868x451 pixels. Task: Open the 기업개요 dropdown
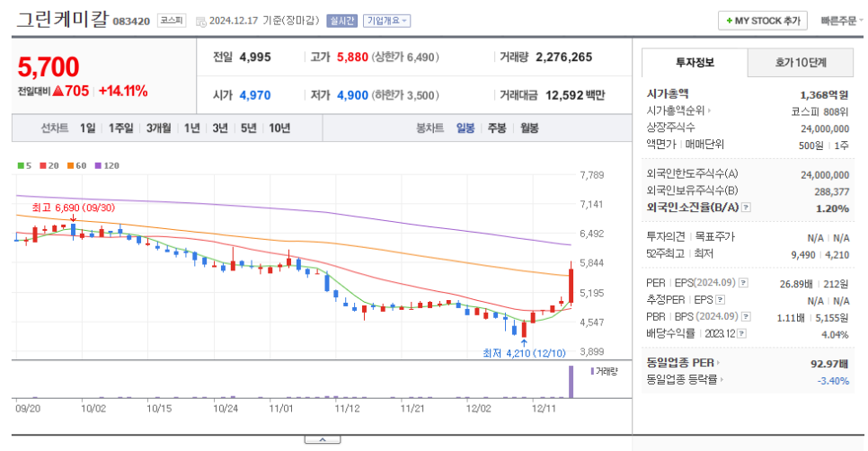pyautogui.click(x=387, y=21)
